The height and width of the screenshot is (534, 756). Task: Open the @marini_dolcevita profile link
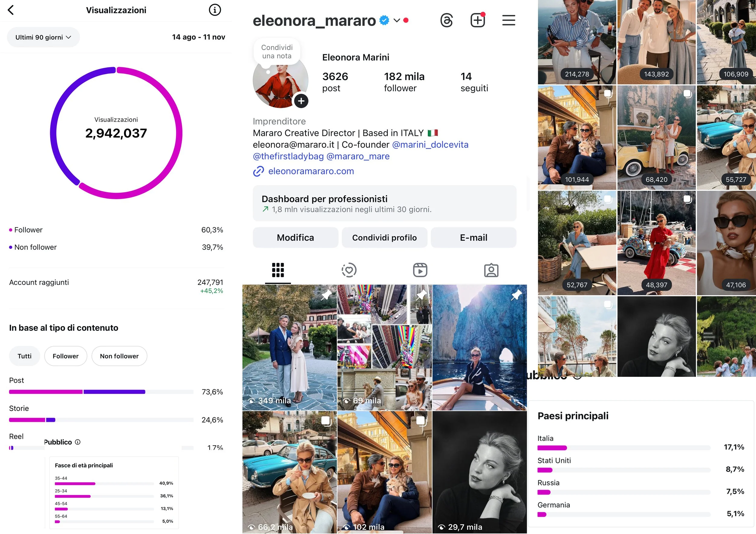point(430,145)
